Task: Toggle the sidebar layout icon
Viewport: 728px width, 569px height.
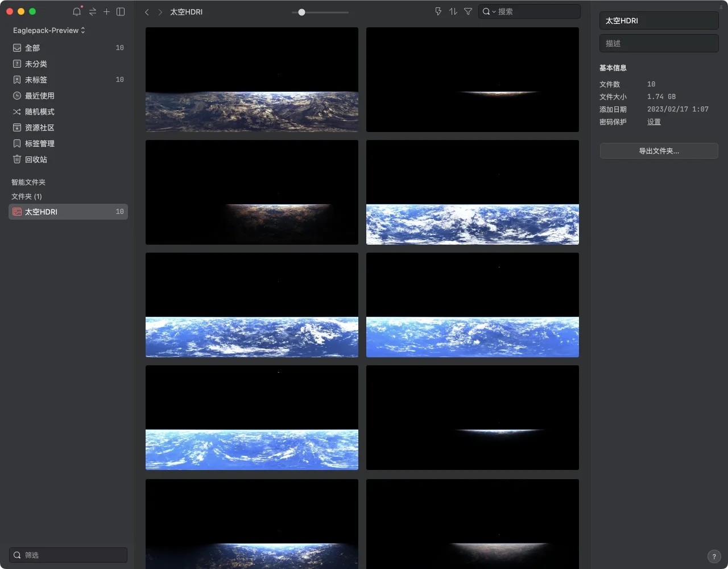Action: point(121,11)
